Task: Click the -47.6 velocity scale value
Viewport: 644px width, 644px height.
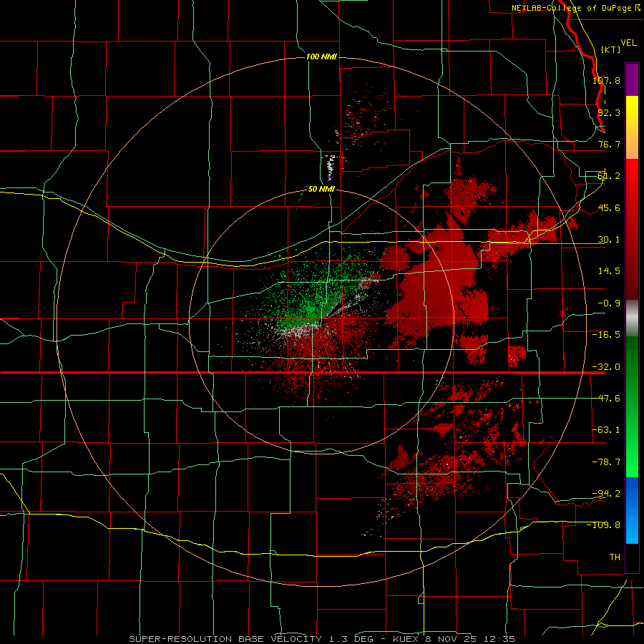Action: click(606, 398)
